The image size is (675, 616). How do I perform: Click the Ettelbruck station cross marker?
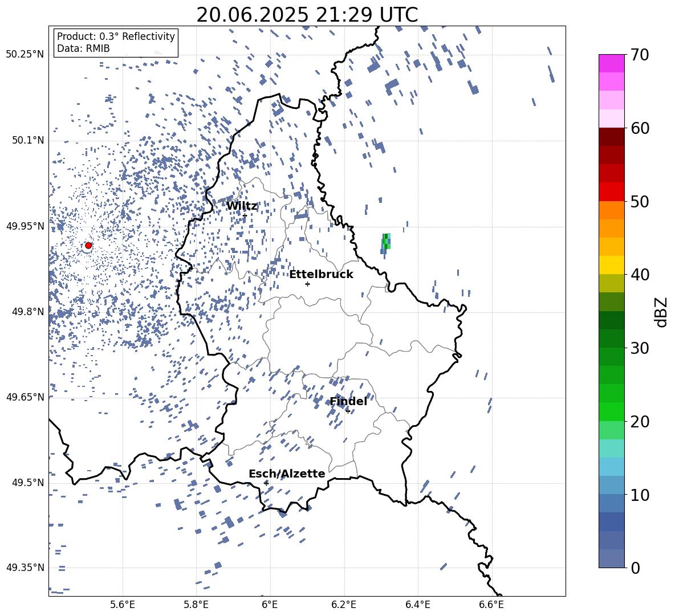click(x=307, y=284)
